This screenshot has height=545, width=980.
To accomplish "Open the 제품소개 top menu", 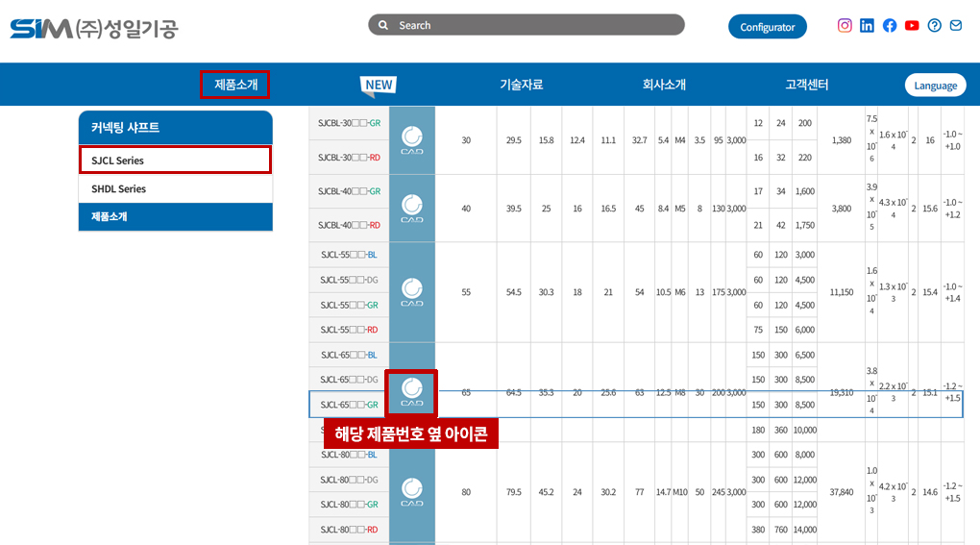I will [235, 85].
